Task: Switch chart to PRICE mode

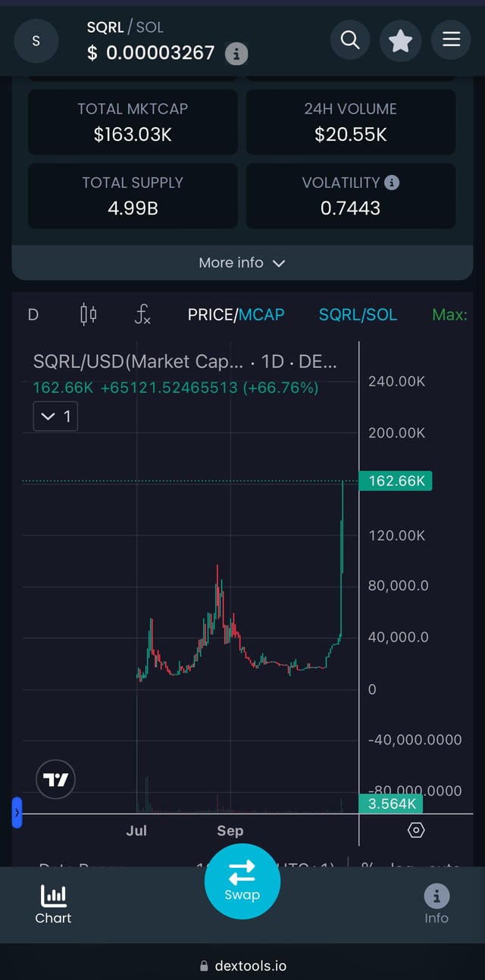Action: [x=211, y=314]
